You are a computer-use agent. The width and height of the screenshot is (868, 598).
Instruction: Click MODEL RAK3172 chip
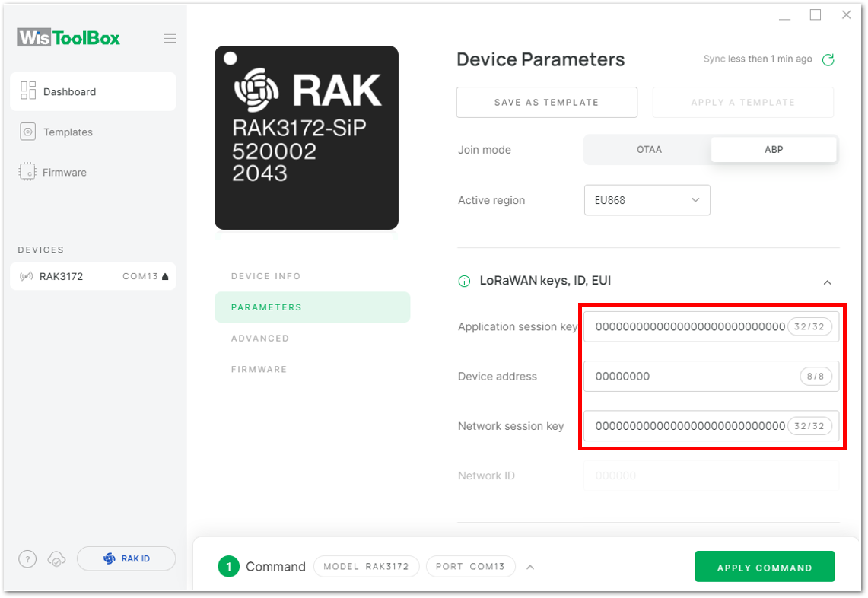click(367, 567)
